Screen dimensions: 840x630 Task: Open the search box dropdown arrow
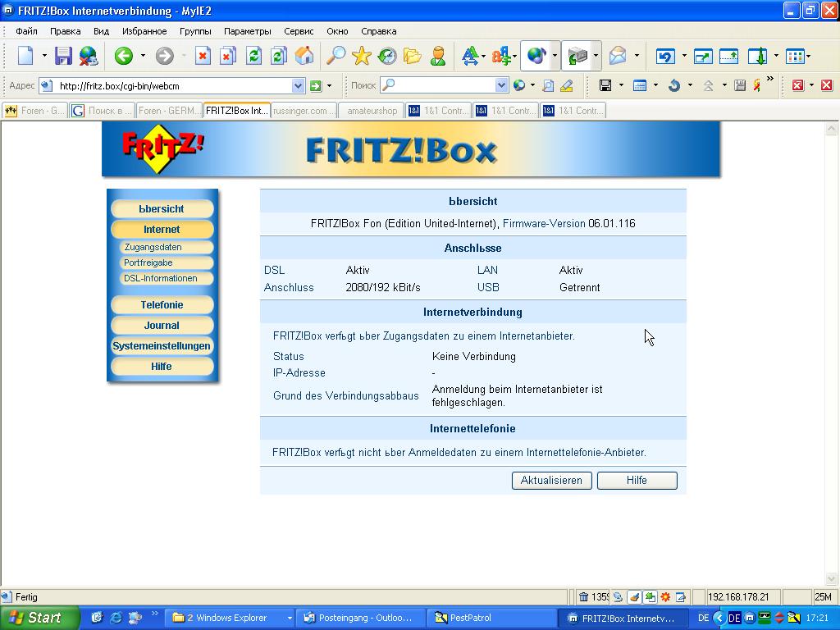501,85
